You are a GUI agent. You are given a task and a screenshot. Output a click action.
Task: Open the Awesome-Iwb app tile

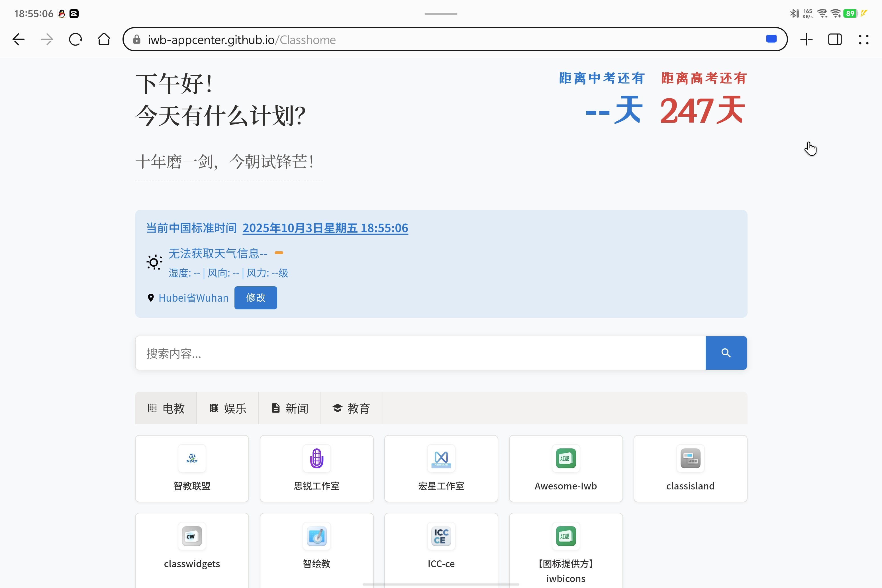coord(565,468)
